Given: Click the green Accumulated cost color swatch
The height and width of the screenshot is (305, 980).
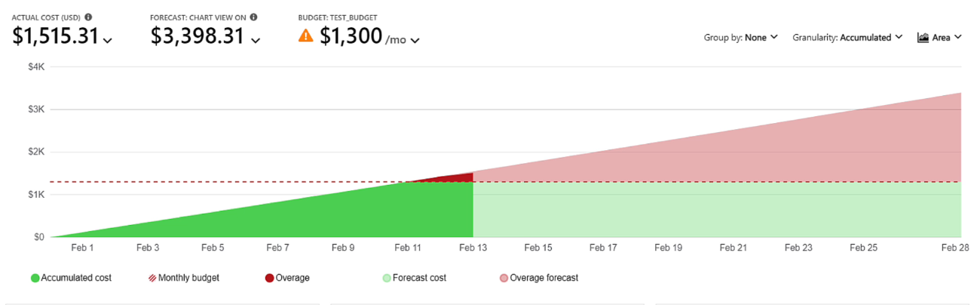Looking at the screenshot, I should (x=35, y=278).
